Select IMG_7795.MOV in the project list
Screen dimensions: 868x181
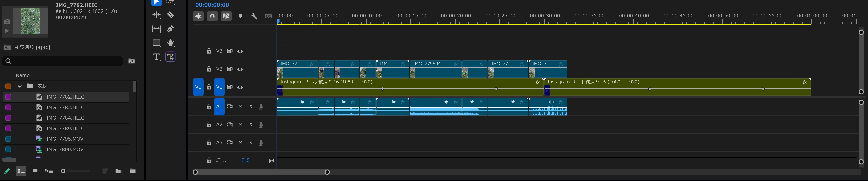[66, 139]
